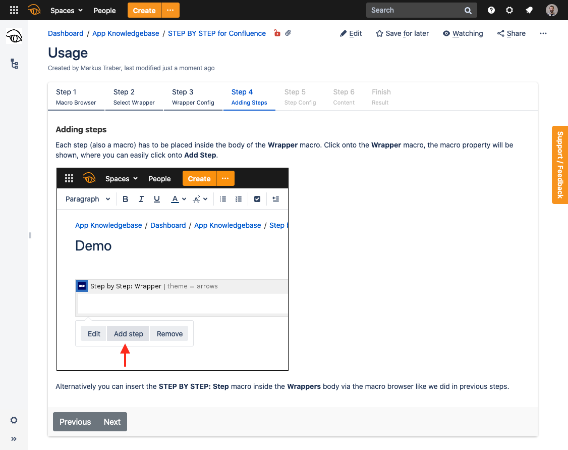Open the notifications rocket icon
This screenshot has height=450, width=568.
tap(529, 10)
